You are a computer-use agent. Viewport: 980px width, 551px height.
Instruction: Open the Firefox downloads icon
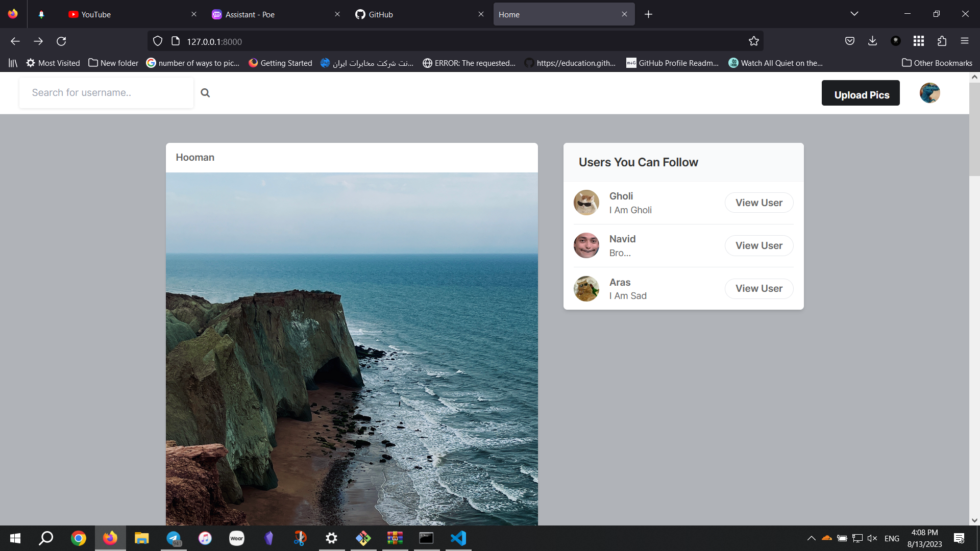click(x=872, y=41)
